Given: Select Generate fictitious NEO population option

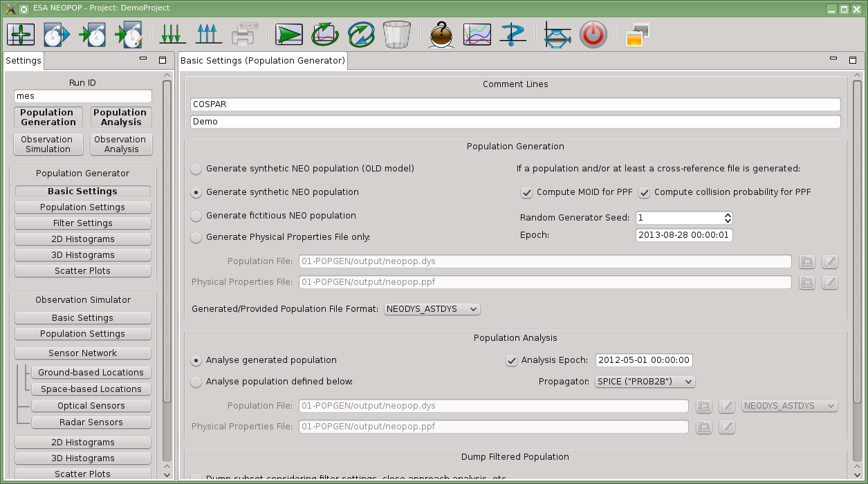Looking at the screenshot, I should [x=197, y=216].
